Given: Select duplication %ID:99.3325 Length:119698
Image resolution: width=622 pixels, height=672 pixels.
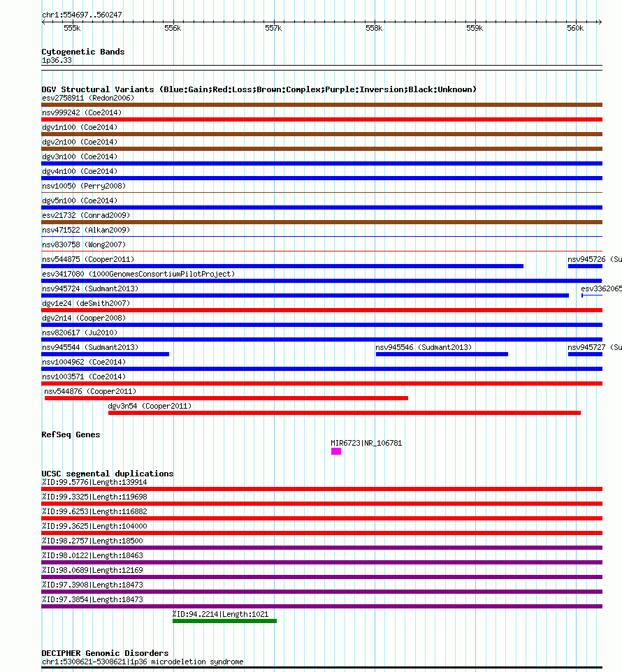Looking at the screenshot, I should point(322,504).
